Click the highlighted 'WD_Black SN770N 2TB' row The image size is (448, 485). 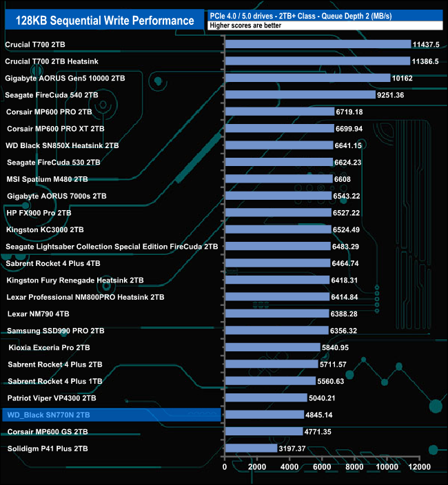click(x=112, y=415)
